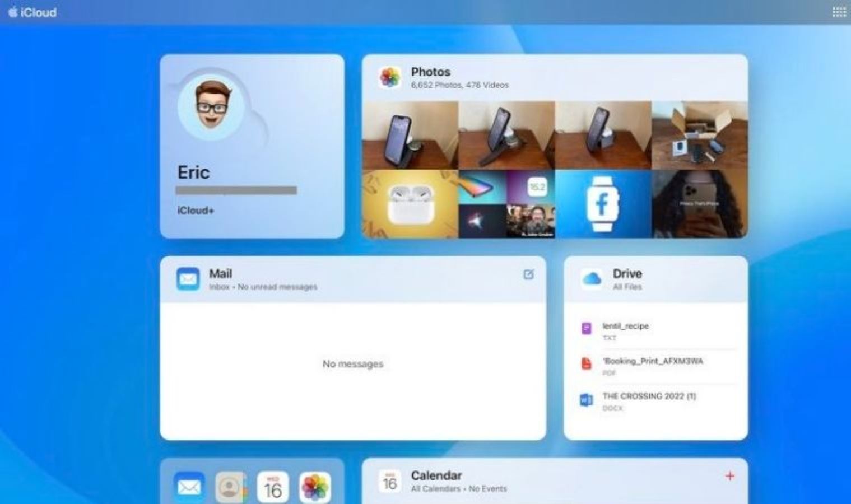This screenshot has height=504, width=851.
Task: Click the 'All Files' subtitle under Drive
Action: click(x=627, y=287)
